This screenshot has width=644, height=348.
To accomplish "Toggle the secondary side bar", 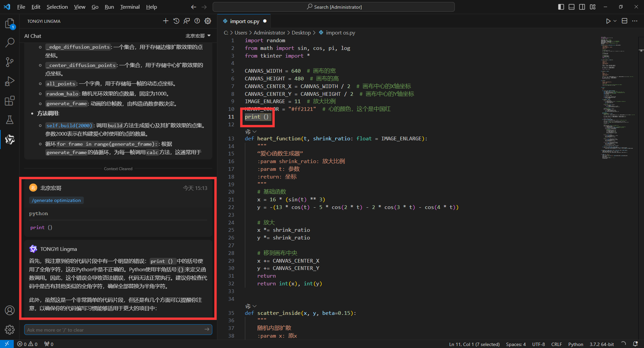I will pyautogui.click(x=582, y=7).
